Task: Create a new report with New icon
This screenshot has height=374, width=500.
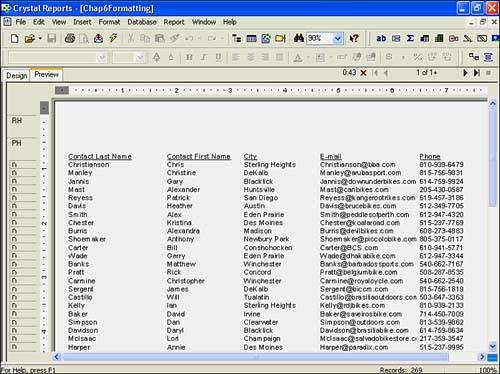Action: 14,38
